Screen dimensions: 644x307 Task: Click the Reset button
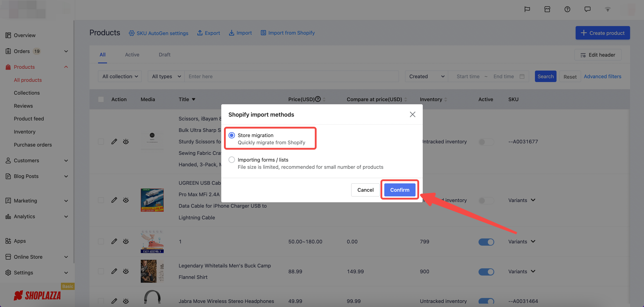pyautogui.click(x=570, y=77)
